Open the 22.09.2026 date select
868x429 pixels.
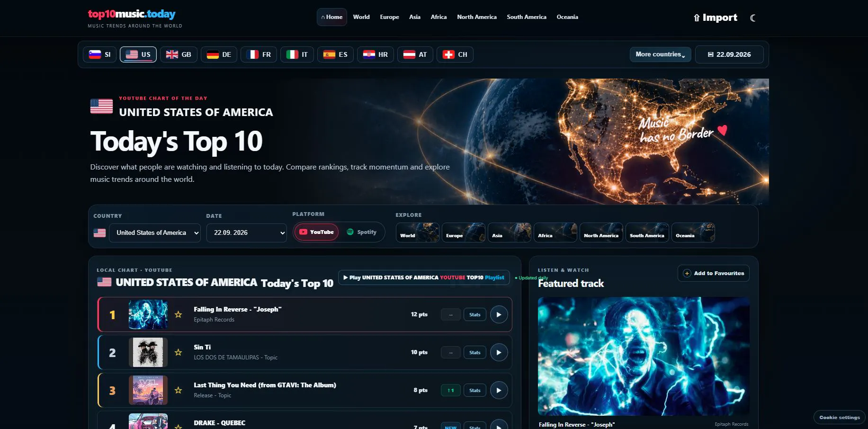click(247, 233)
